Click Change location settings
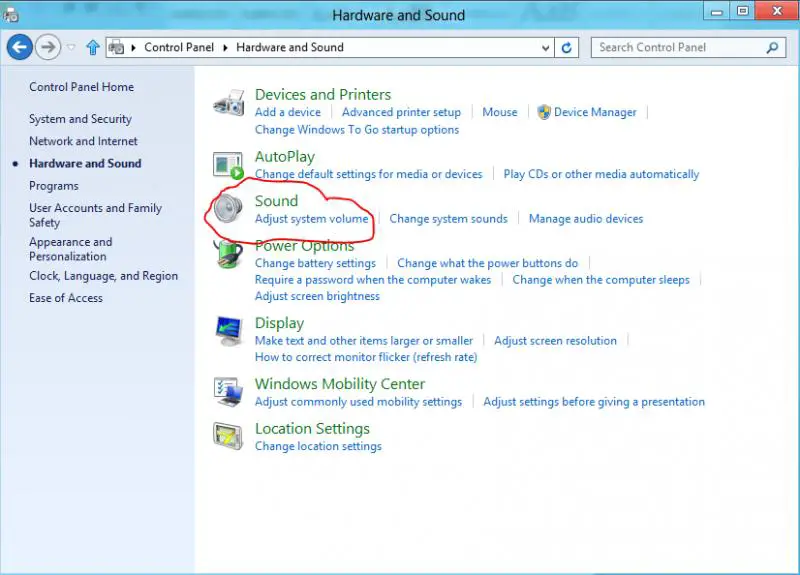Viewport: 800px width, 575px height. [x=318, y=446]
